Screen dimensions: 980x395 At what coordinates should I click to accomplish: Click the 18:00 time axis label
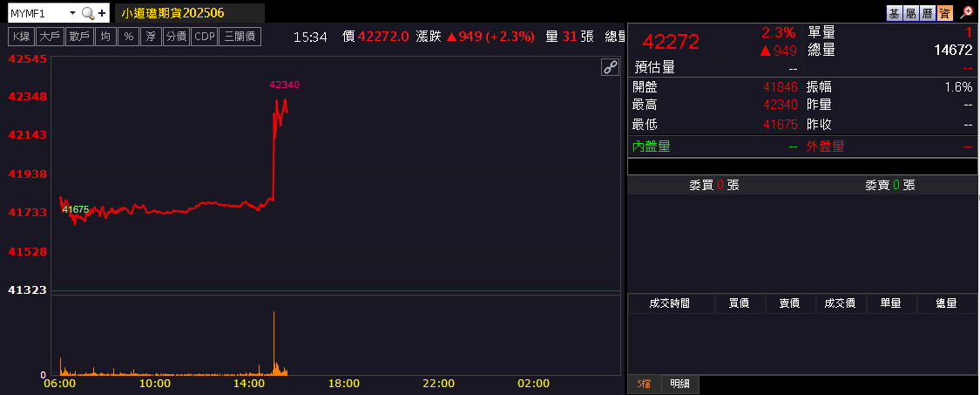(344, 383)
